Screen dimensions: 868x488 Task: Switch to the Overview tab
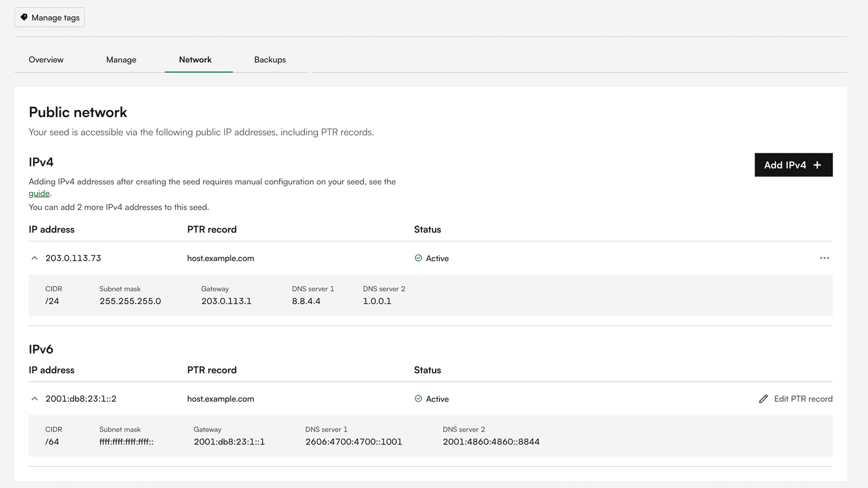click(46, 60)
